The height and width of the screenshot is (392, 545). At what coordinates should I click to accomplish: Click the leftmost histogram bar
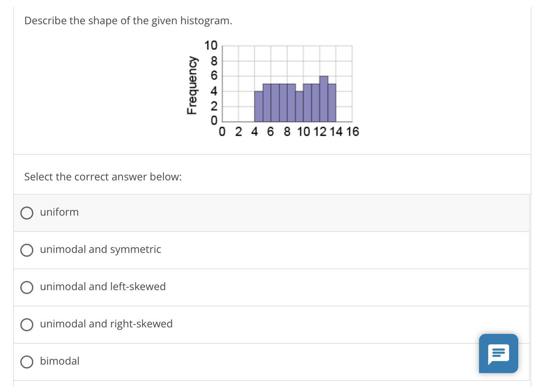click(259, 107)
